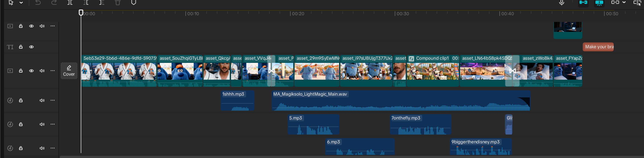Select transition after asset_VVqJ4 clip
This screenshot has height=158, width=644.
tap(271, 71)
